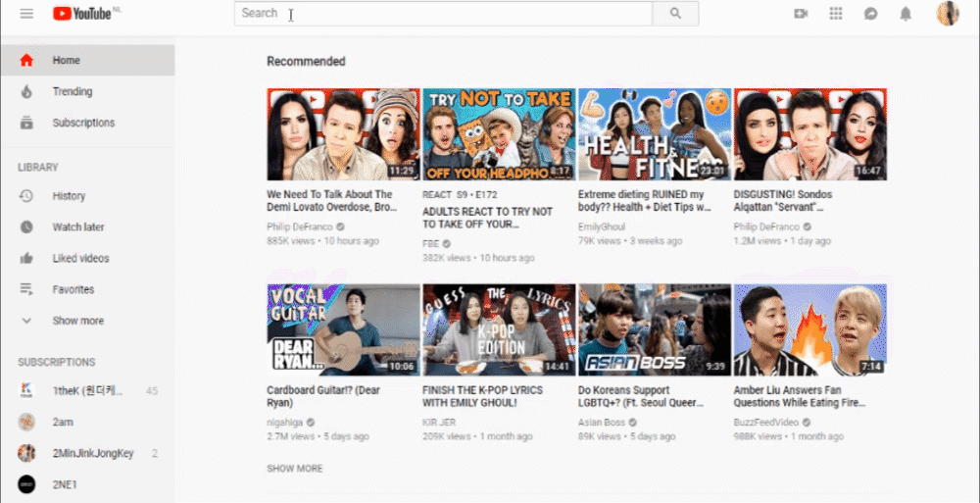Click the Home house icon
Viewport: 980px width, 503px height.
coord(26,60)
